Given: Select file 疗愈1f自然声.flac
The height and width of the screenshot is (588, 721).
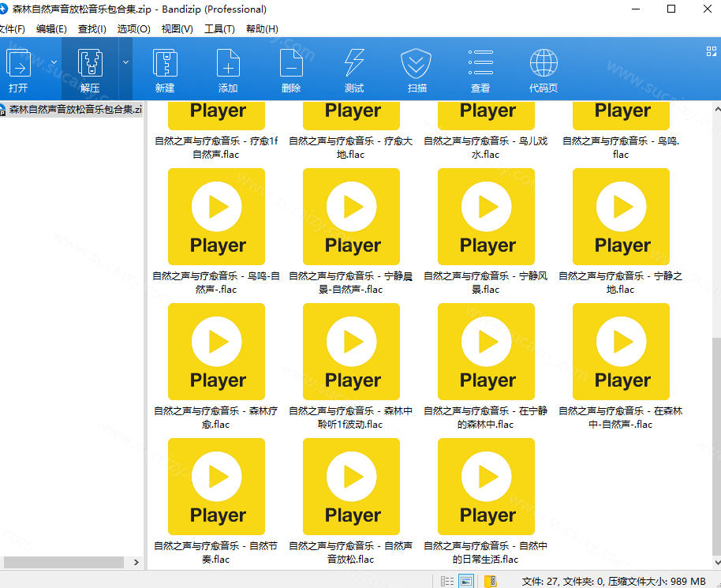Looking at the screenshot, I should [216, 131].
